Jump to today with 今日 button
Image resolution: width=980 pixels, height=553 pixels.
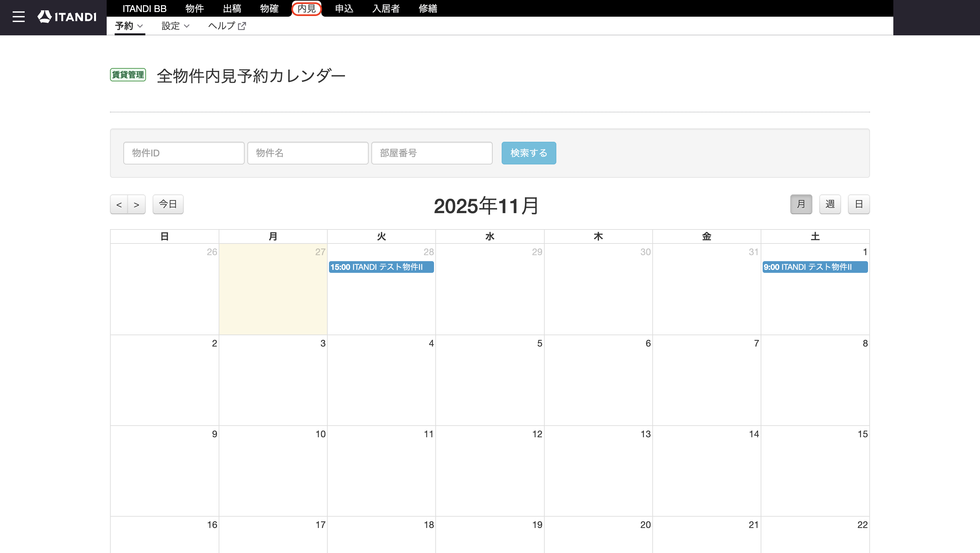[x=168, y=204]
